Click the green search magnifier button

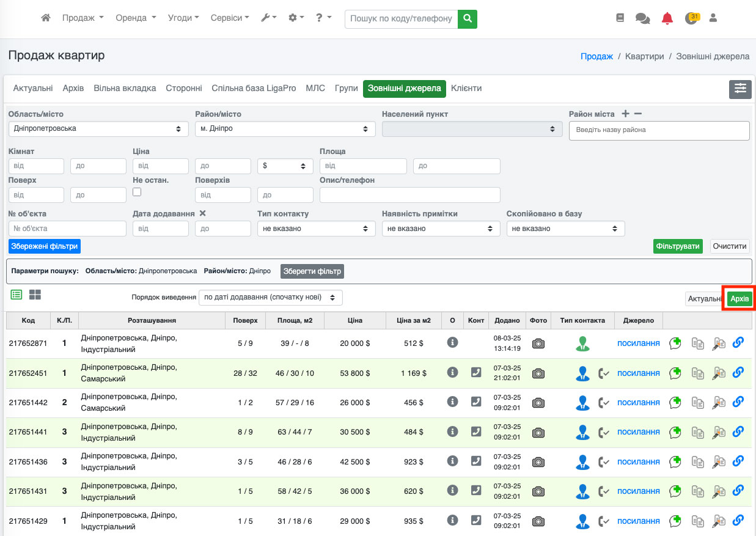pos(468,18)
